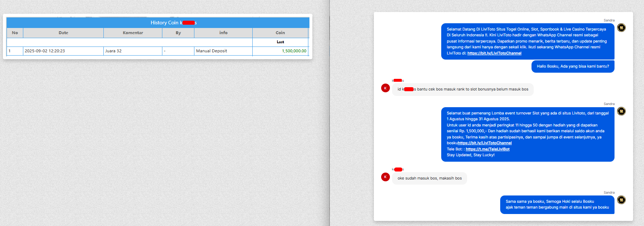Image resolution: width=644 pixels, height=226 pixels.
Task: Click the Hallo Bosku chat bubble
Action: coord(573,66)
